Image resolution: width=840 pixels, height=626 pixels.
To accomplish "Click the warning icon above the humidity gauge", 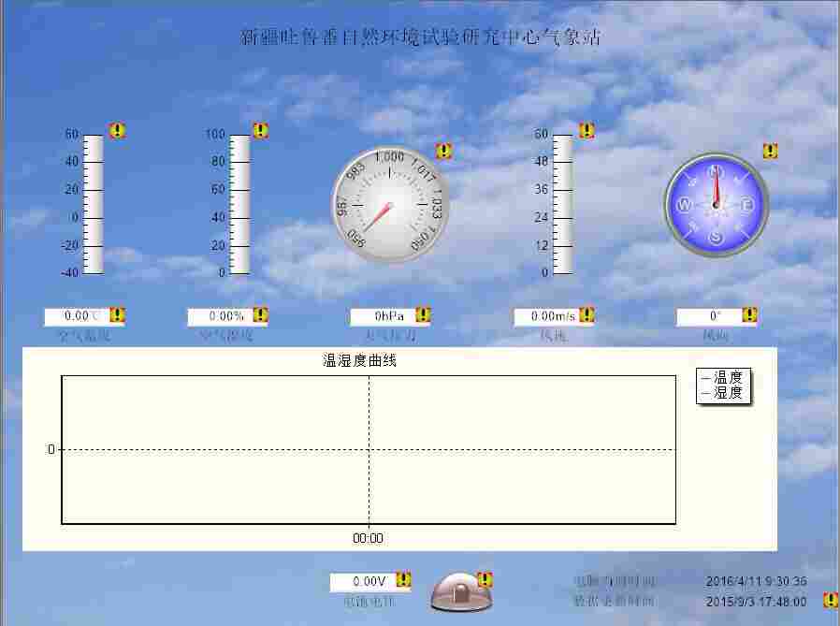I will pyautogui.click(x=260, y=131).
